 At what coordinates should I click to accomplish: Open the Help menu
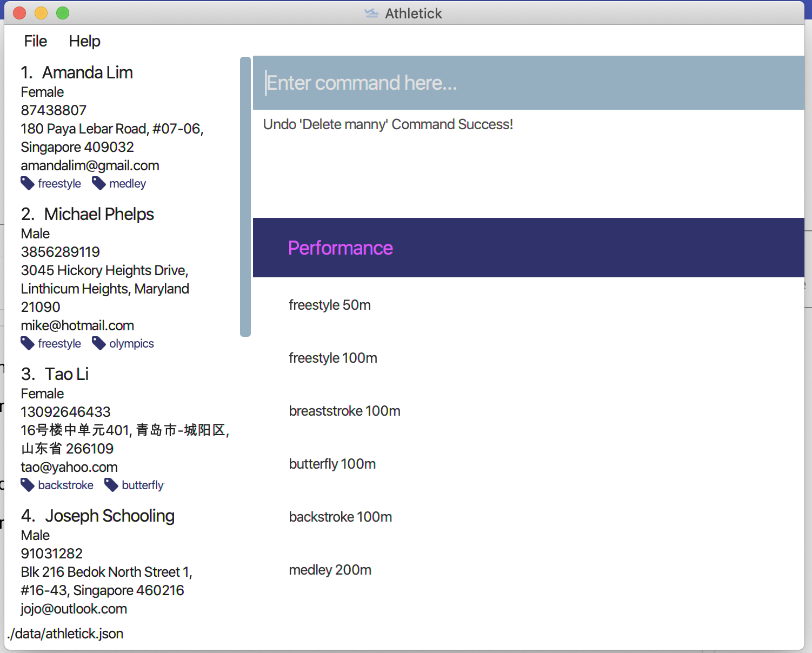click(x=84, y=41)
